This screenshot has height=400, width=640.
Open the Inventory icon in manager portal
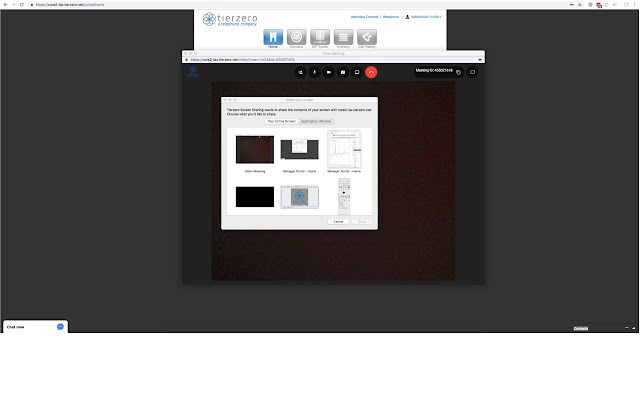pos(343,37)
